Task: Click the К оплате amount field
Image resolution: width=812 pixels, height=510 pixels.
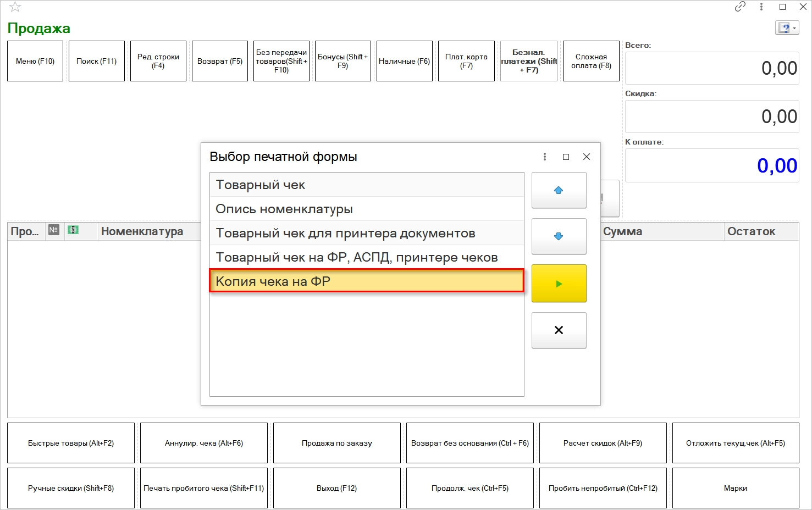Action: pyautogui.click(x=712, y=165)
